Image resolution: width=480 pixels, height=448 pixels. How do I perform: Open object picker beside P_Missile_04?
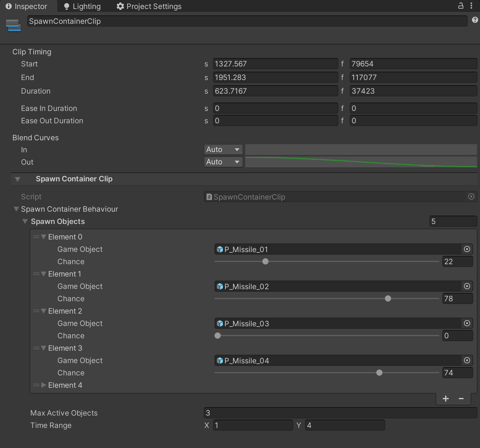[x=467, y=361]
